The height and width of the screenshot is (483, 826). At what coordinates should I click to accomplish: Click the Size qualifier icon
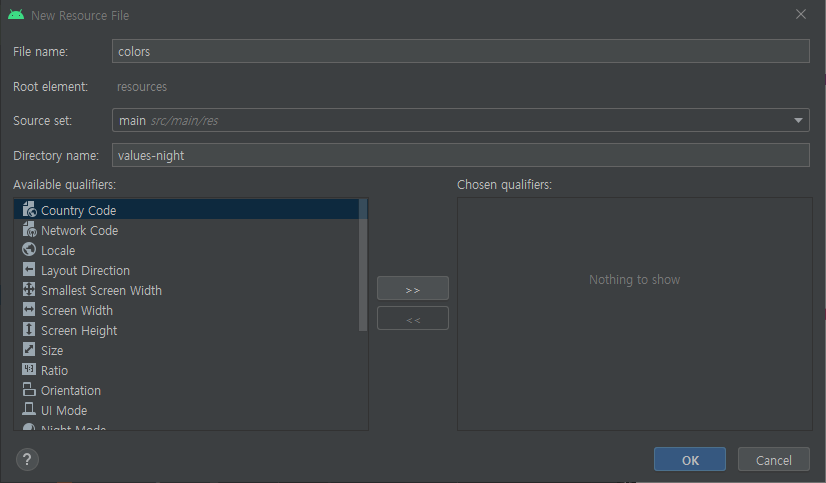[x=30, y=350]
